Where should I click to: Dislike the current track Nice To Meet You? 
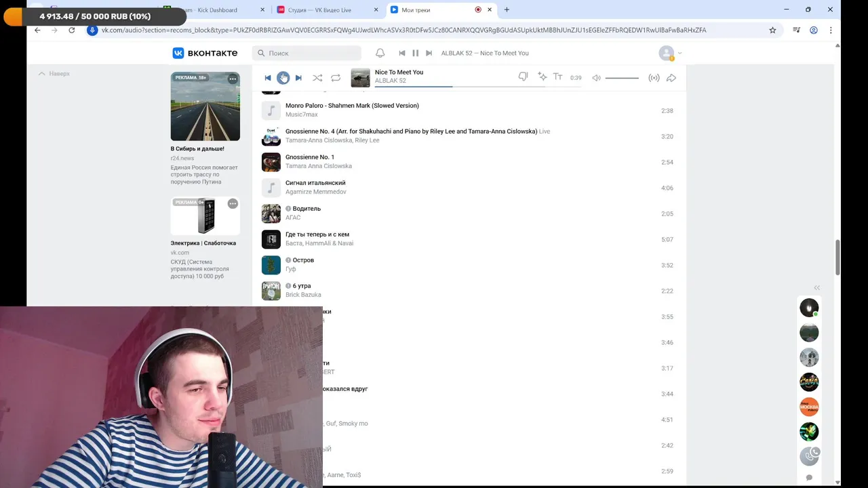pyautogui.click(x=523, y=77)
